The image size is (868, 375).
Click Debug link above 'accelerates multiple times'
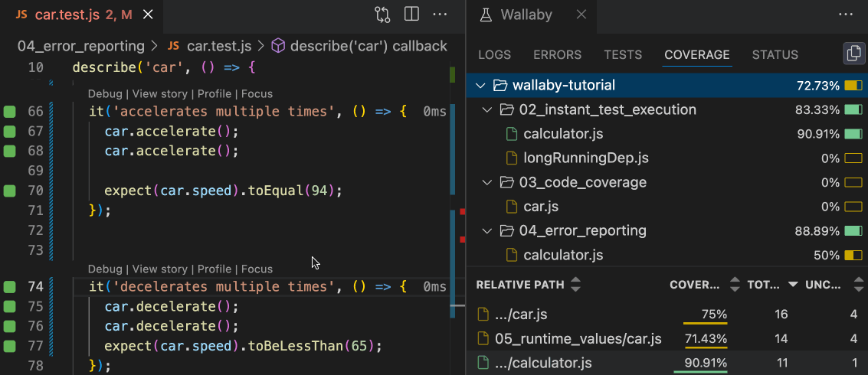pos(105,93)
